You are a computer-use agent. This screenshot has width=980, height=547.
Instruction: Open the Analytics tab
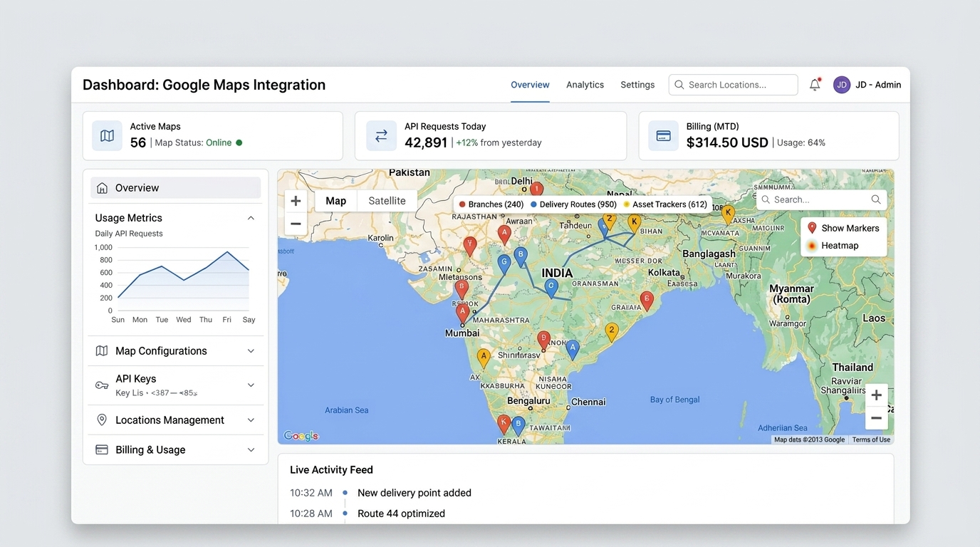(x=585, y=85)
